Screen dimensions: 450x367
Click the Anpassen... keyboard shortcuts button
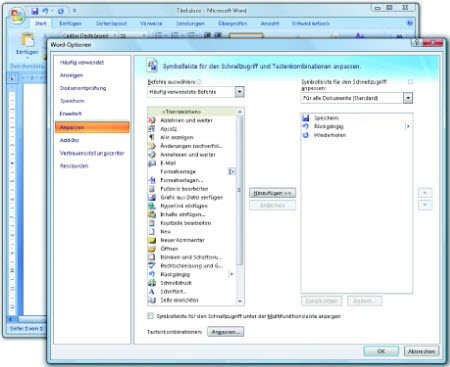coord(226,332)
